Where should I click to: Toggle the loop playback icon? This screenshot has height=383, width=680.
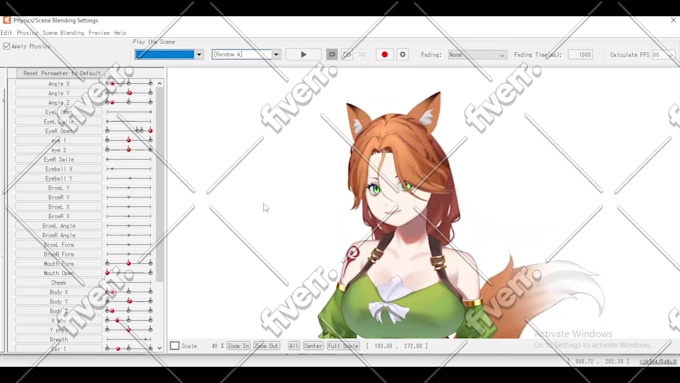332,54
